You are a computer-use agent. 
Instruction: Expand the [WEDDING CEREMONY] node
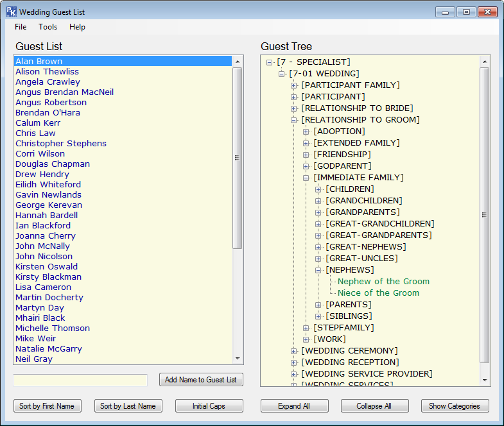click(294, 351)
